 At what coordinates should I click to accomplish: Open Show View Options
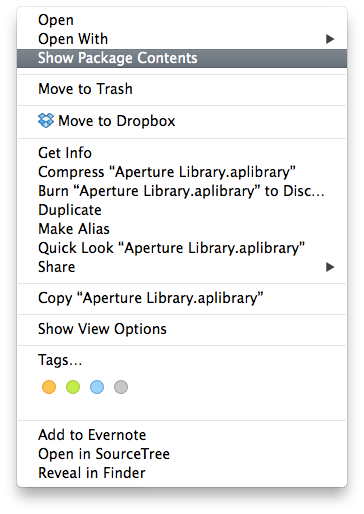[182, 329]
